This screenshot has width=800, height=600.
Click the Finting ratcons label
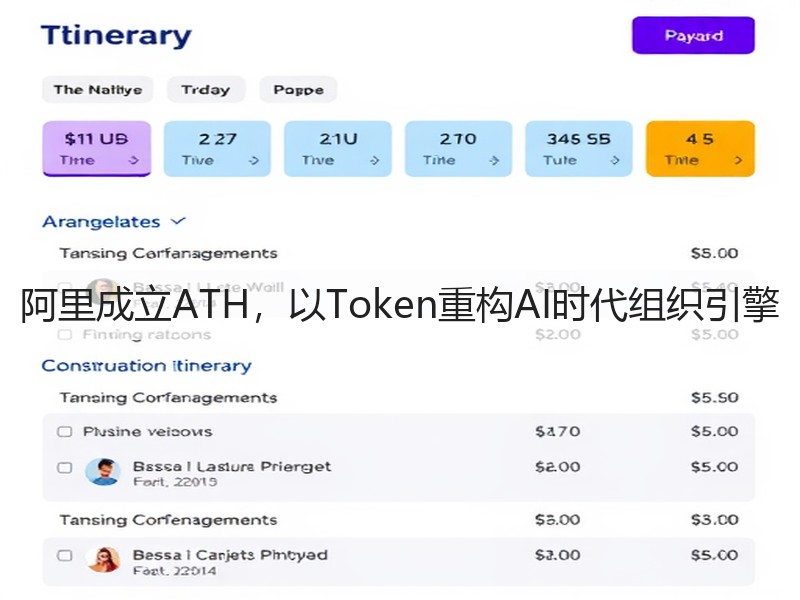pos(147,335)
